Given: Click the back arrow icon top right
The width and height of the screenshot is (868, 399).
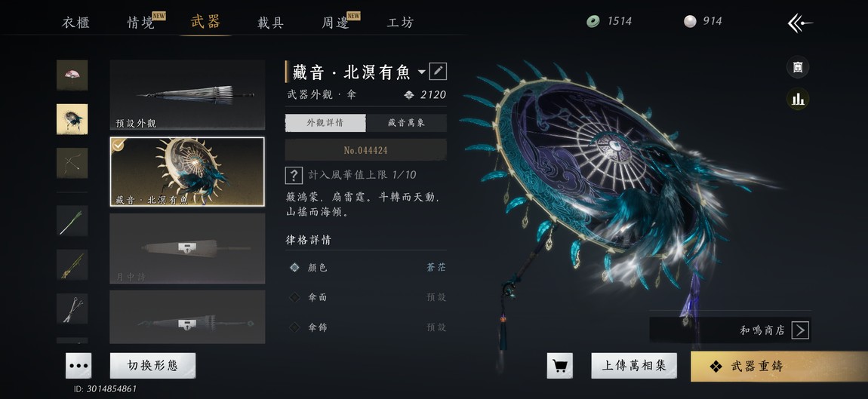Looking at the screenshot, I should pyautogui.click(x=799, y=23).
